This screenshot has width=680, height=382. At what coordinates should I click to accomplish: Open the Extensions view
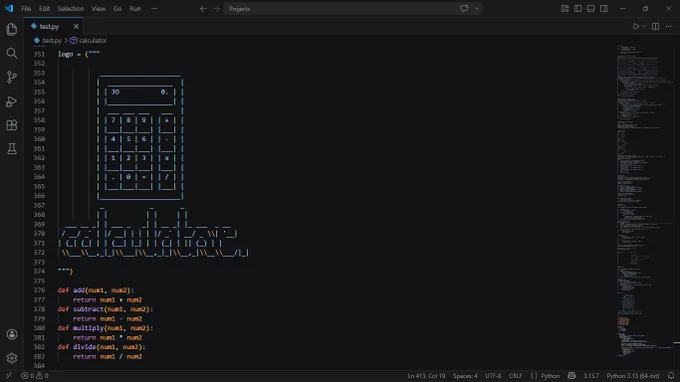pyautogui.click(x=12, y=125)
